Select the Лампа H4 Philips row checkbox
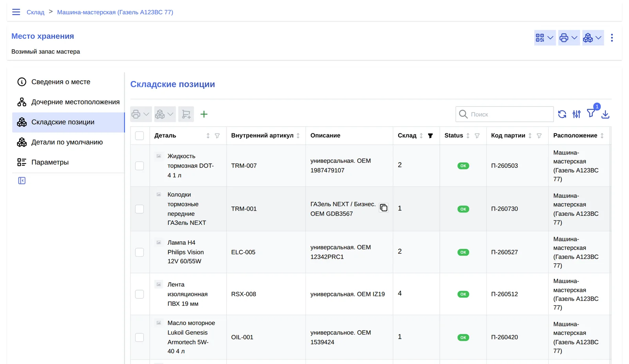Image resolution: width=629 pixels, height=364 pixels. 140,252
